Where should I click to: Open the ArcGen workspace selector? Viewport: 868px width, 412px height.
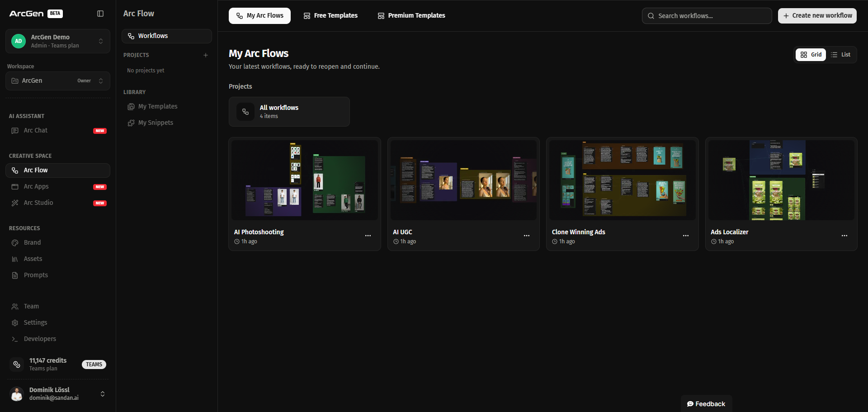pyautogui.click(x=58, y=81)
